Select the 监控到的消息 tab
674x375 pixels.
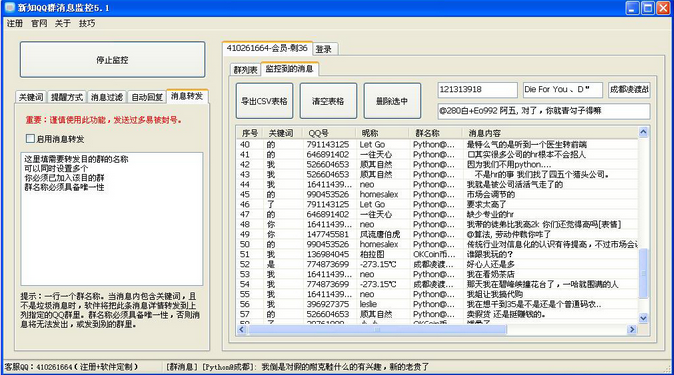289,69
